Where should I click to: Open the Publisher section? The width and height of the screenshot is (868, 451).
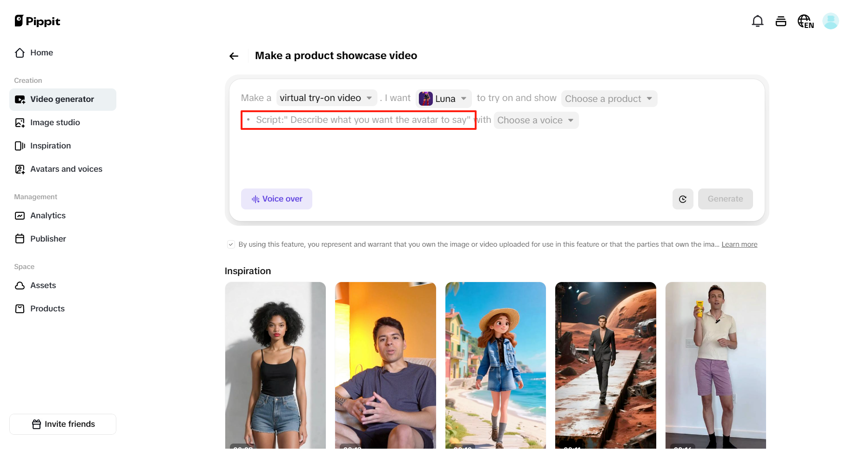[48, 239]
